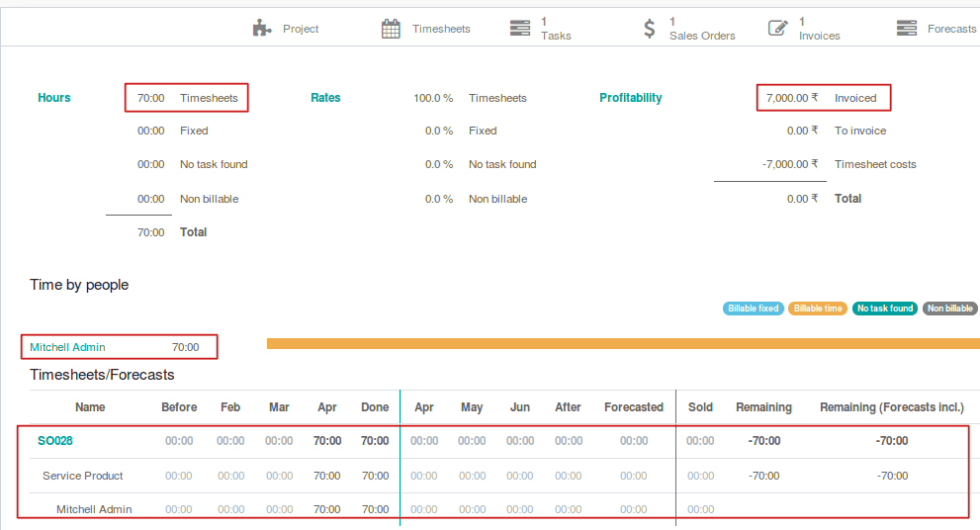Click the Non billable hours label

210,199
